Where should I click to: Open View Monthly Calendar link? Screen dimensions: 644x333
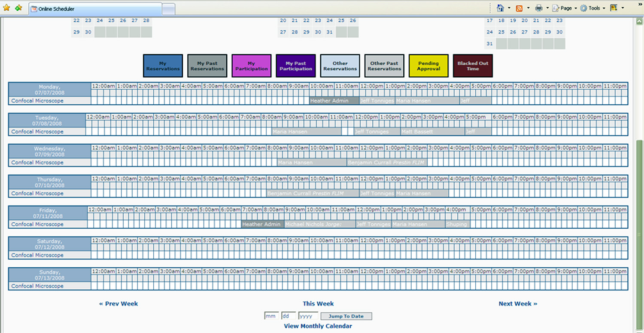pos(318,326)
